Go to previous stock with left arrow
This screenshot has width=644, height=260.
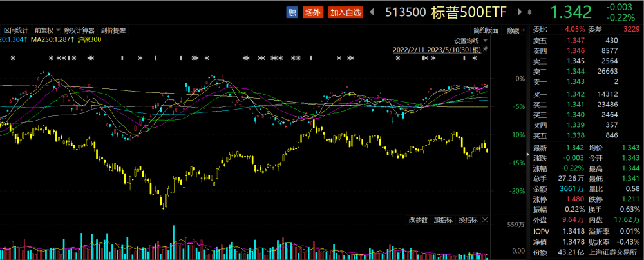tap(372, 12)
